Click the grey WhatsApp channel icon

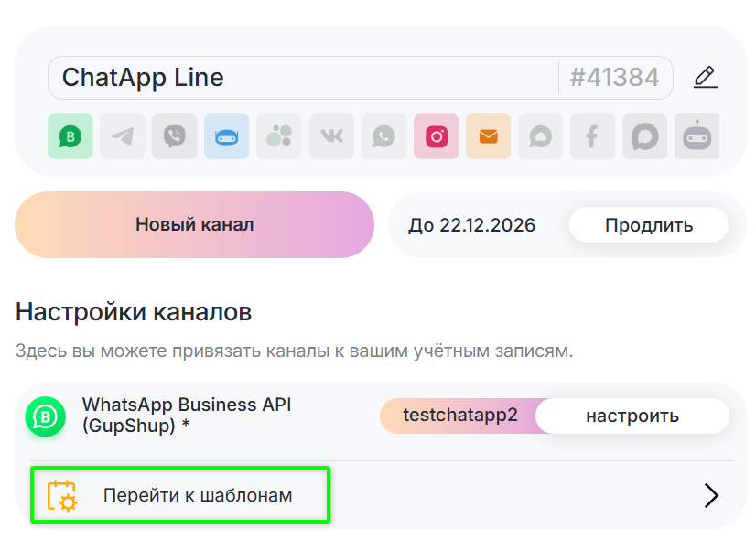click(x=383, y=137)
